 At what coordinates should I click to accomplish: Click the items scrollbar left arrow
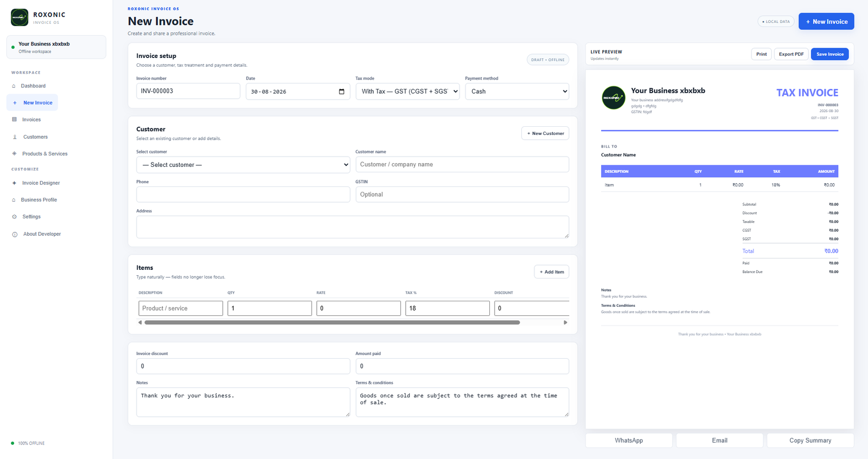(x=140, y=322)
